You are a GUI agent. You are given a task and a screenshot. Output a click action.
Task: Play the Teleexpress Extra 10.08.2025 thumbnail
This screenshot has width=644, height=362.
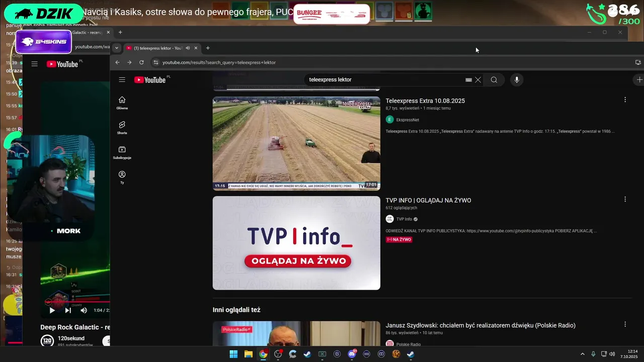click(x=296, y=143)
